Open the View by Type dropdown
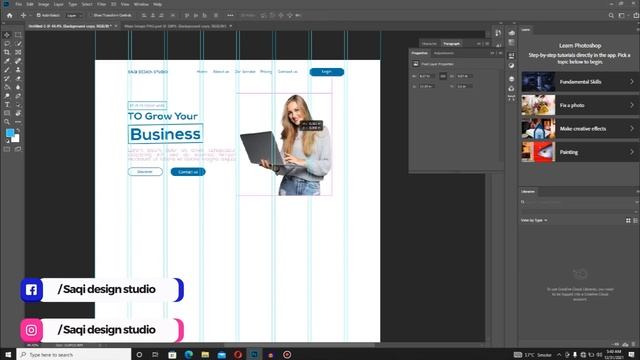 click(x=534, y=220)
